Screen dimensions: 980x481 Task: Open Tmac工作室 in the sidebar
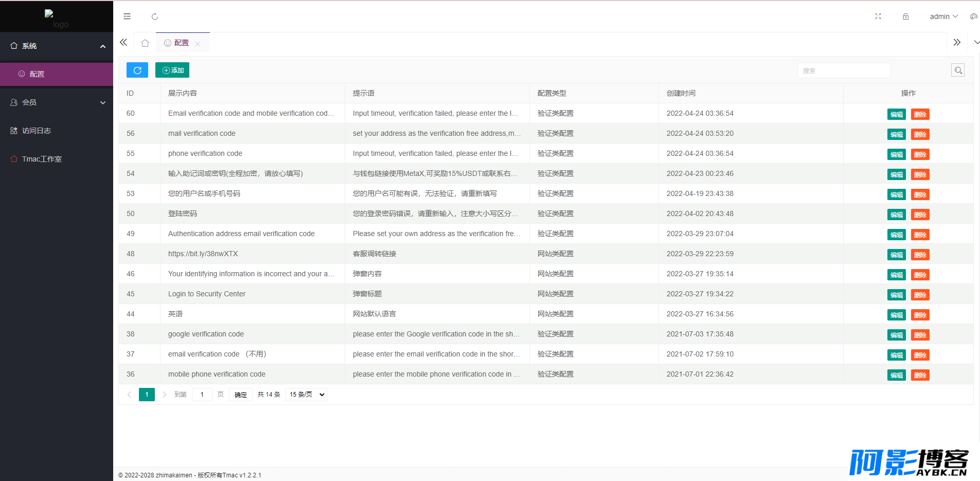(57, 159)
